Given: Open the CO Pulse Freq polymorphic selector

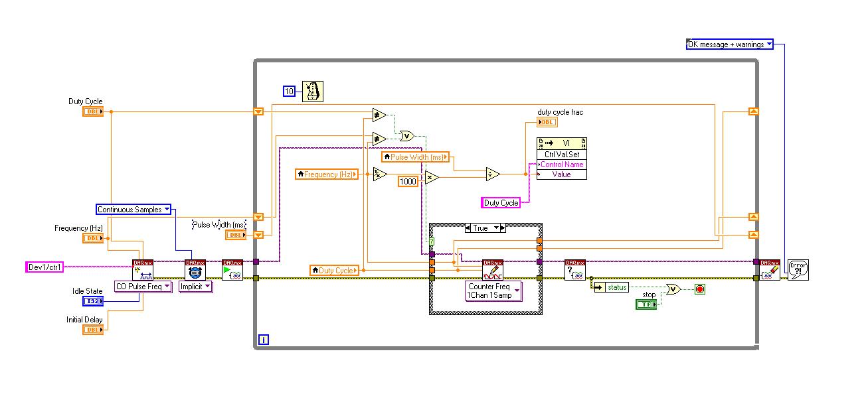Looking at the screenshot, I should (x=166, y=287).
